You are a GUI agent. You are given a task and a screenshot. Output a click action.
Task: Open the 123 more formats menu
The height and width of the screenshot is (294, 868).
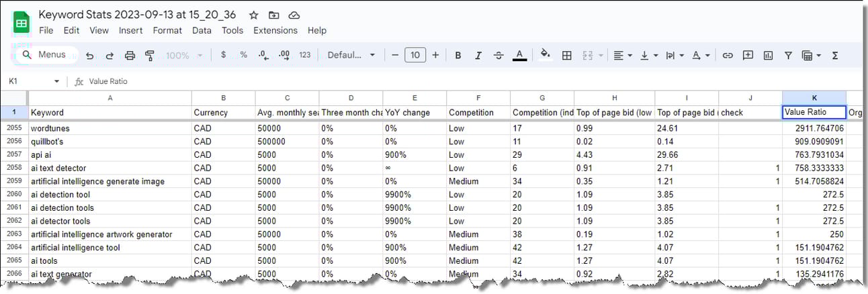click(x=305, y=55)
